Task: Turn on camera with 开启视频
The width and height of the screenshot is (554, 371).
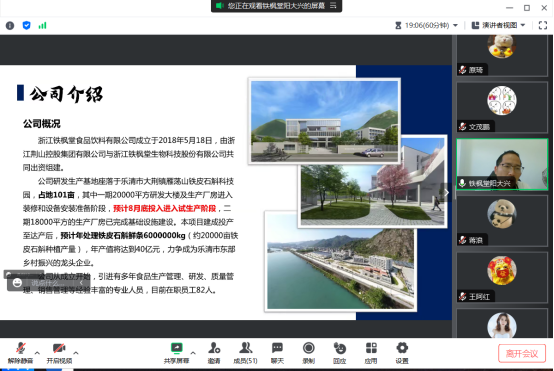Action: tap(59, 353)
